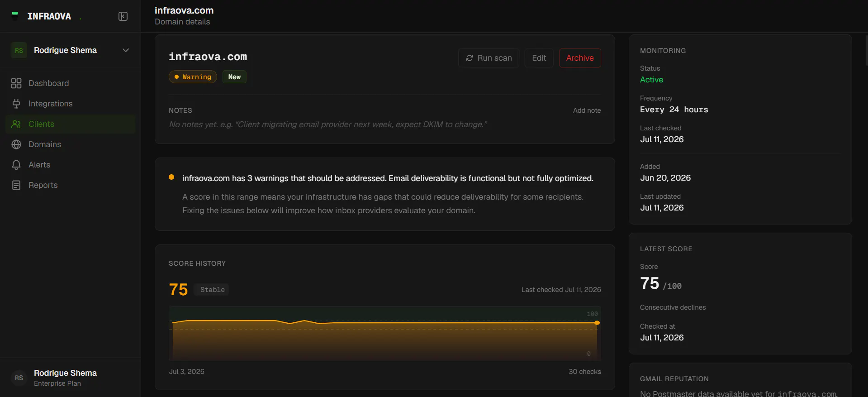
Task: Expand the Rodrigue Shema account chevron
Action: tap(126, 50)
